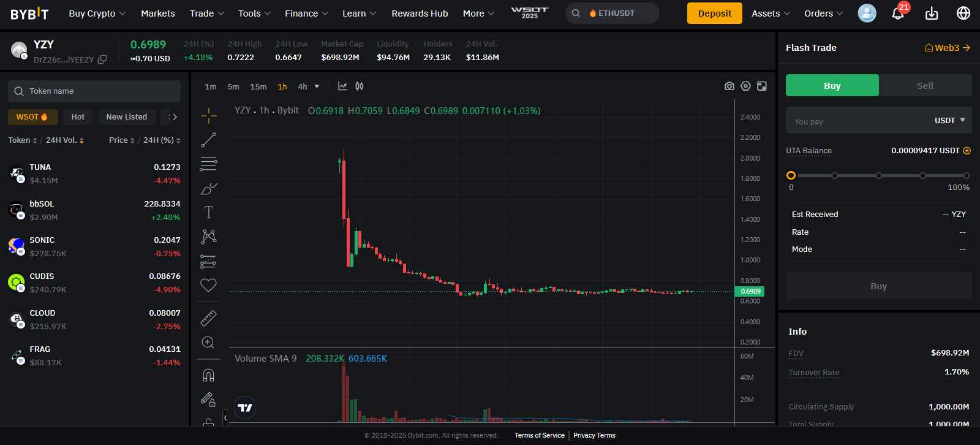Open the Fibonacci retracement tool
This screenshot has height=445, width=980.
click(x=208, y=164)
